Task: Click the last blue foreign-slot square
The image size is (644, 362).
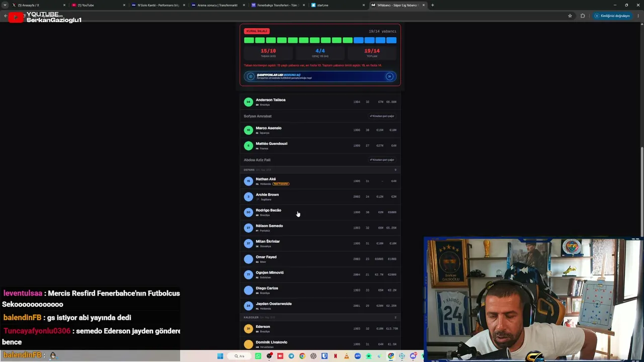Action: click(x=391, y=40)
